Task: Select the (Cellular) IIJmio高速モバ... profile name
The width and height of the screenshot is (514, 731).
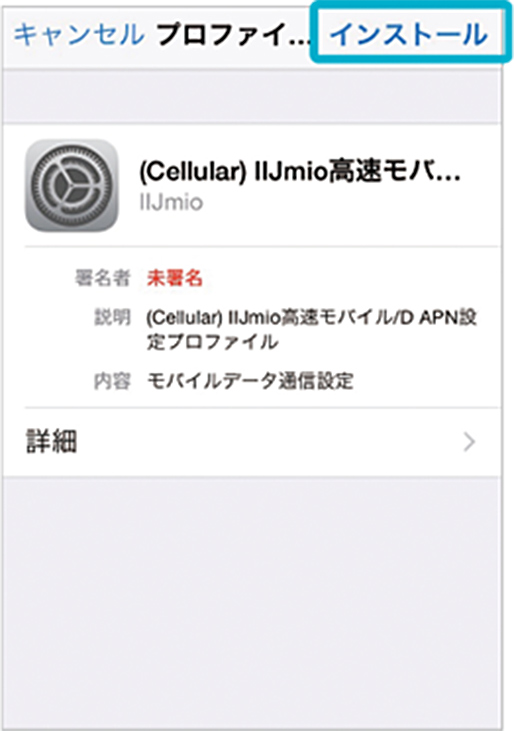Action: click(x=300, y=172)
